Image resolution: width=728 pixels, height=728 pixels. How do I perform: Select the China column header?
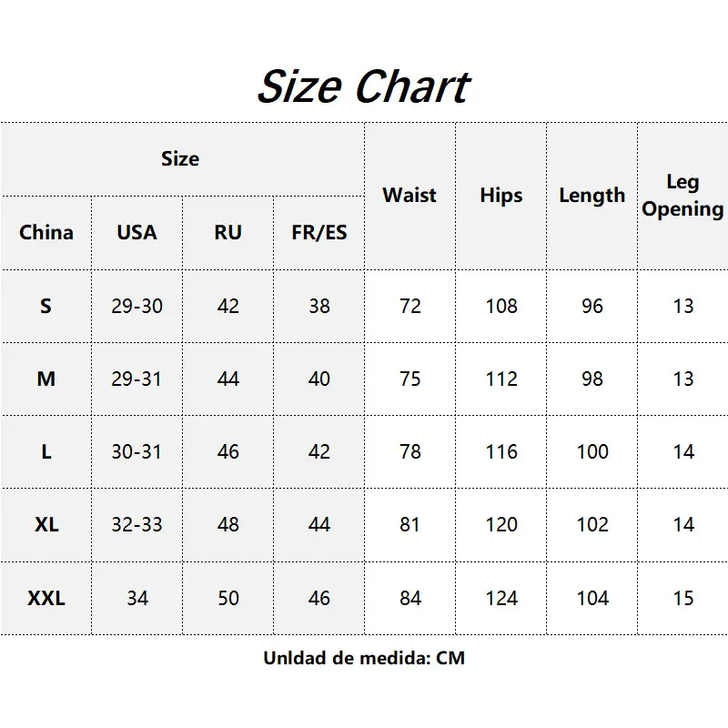[46, 232]
